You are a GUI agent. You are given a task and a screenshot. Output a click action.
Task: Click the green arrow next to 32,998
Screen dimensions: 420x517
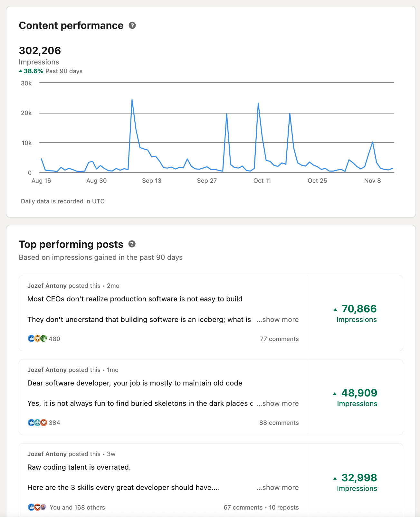click(x=335, y=478)
